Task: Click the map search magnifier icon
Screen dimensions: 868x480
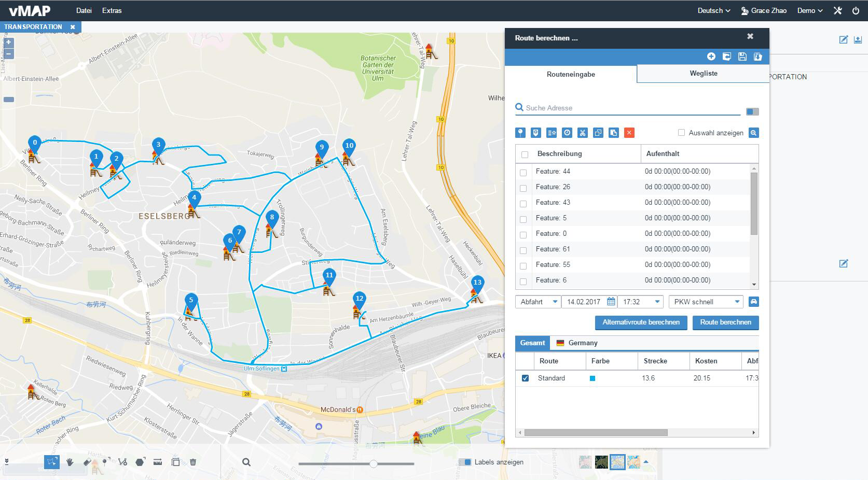Action: 246,462
